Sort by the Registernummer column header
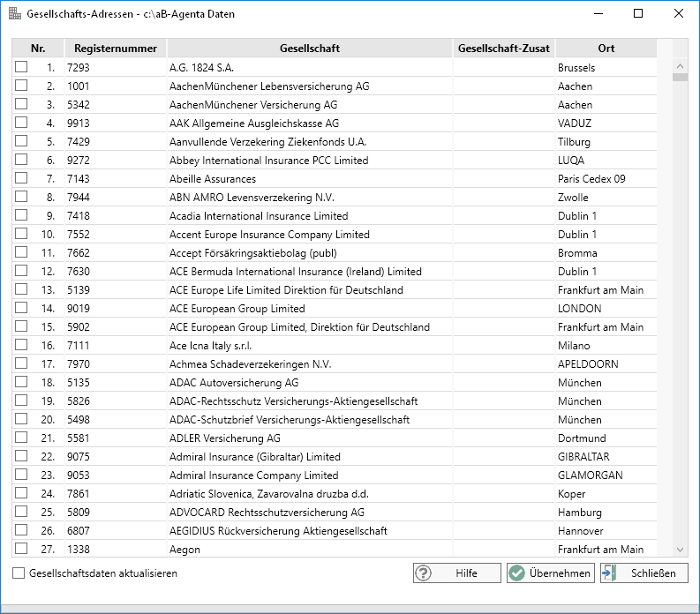 coord(116,49)
